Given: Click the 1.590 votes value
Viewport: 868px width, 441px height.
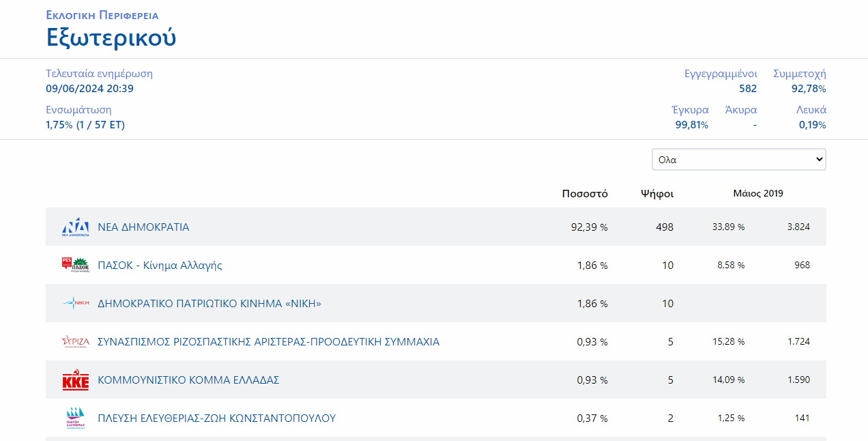Looking at the screenshot, I should (x=798, y=380).
